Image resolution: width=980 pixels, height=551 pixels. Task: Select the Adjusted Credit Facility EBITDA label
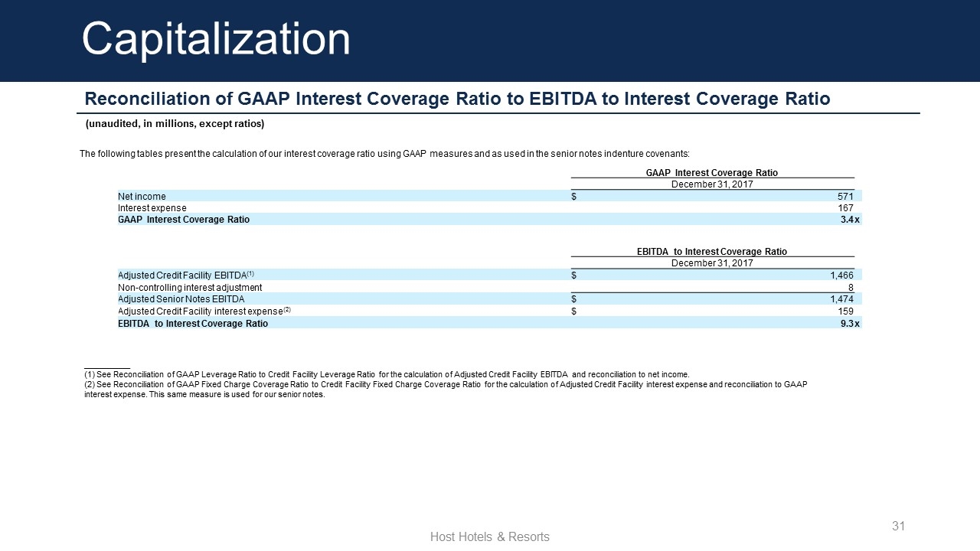click(186, 275)
